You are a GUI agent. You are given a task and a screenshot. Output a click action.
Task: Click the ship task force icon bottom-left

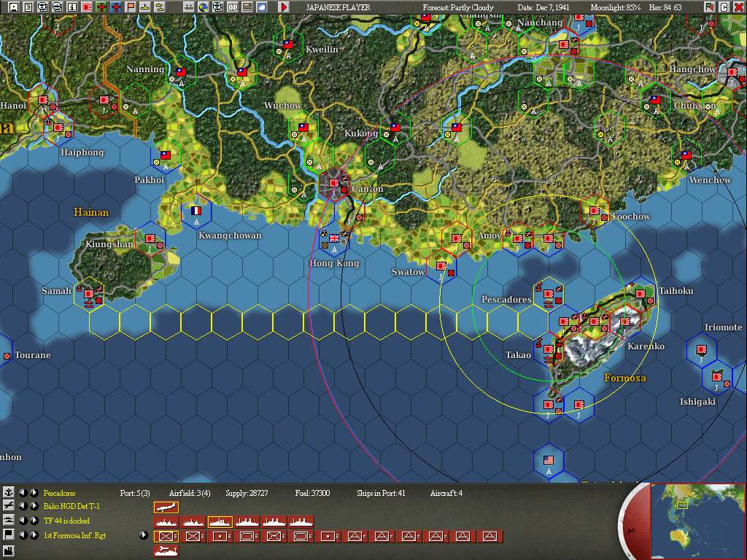coord(9,520)
